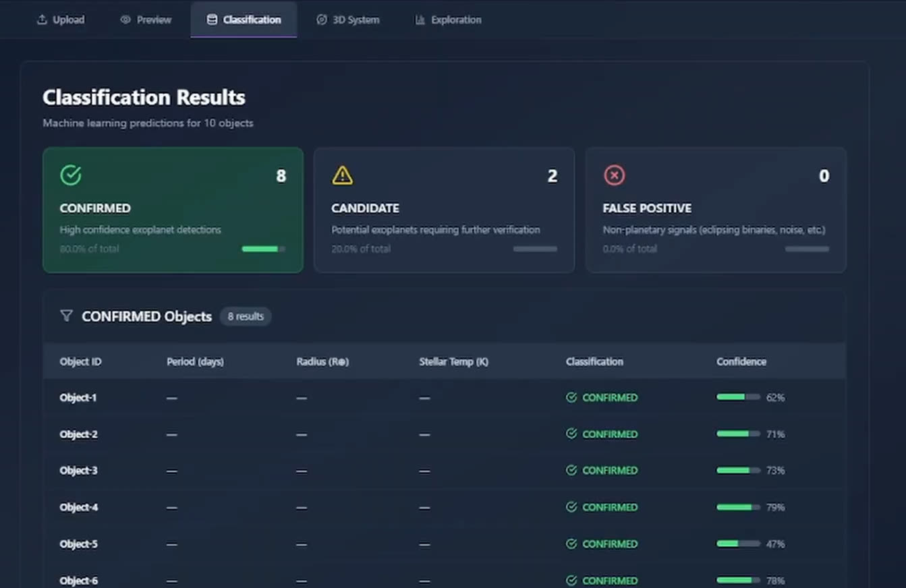Click the filter funnel icon beside CONFIRMED Objects
906x588 pixels.
click(x=66, y=316)
